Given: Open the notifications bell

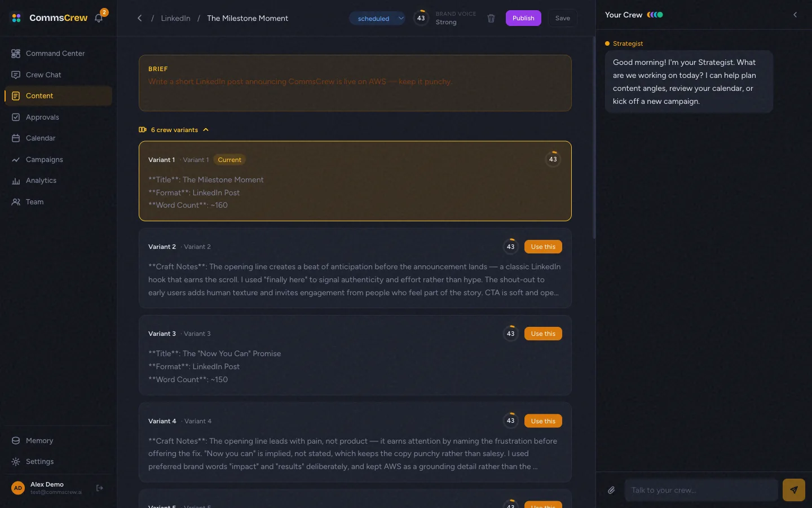Looking at the screenshot, I should [99, 18].
